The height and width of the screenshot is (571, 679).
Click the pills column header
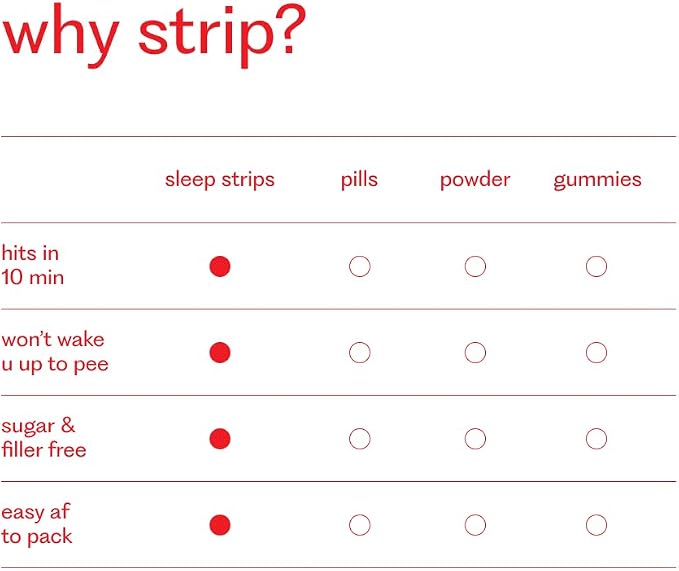(x=359, y=180)
